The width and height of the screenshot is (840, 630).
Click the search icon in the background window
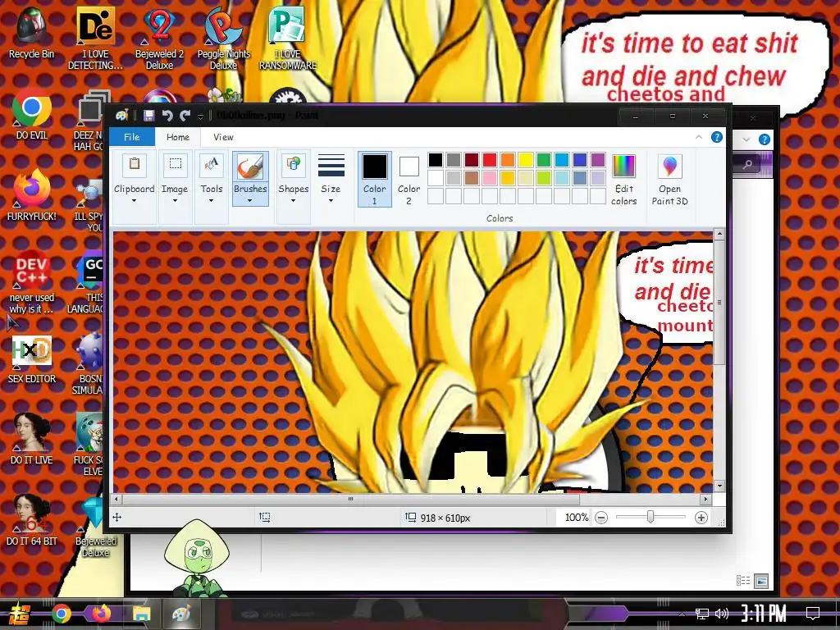tap(748, 164)
